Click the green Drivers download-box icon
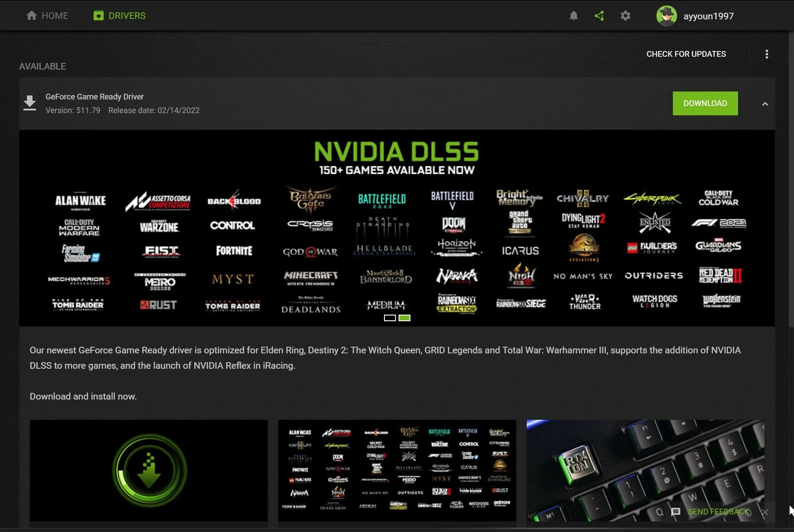This screenshot has height=532, width=794. 99,16
